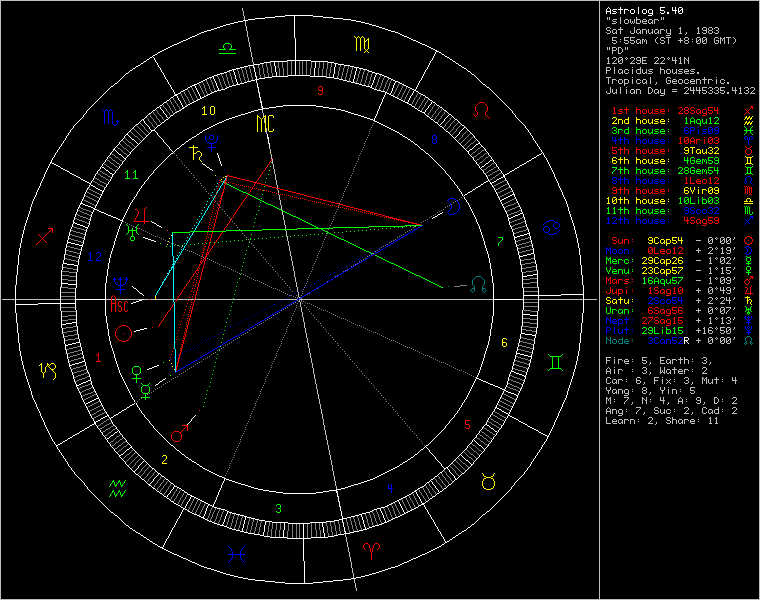This screenshot has width=760, height=600.
Task: Click the '12th house: 4Sag59' row
Action: (x=680, y=221)
